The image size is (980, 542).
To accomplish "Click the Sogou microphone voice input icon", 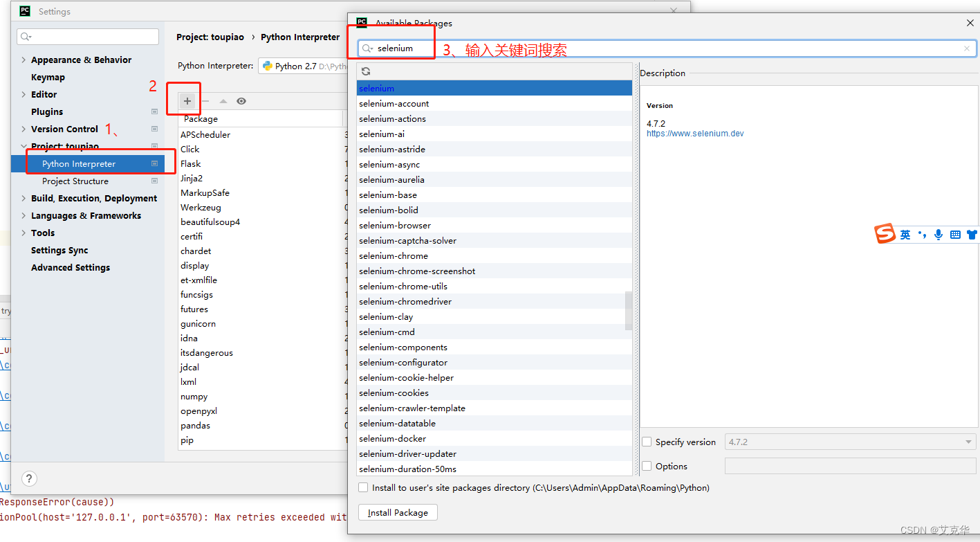I will click(x=939, y=235).
